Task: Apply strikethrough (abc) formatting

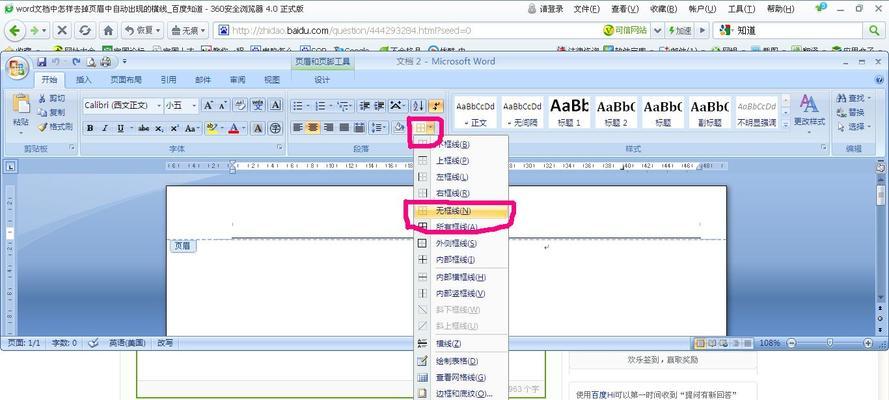Action: (144, 129)
